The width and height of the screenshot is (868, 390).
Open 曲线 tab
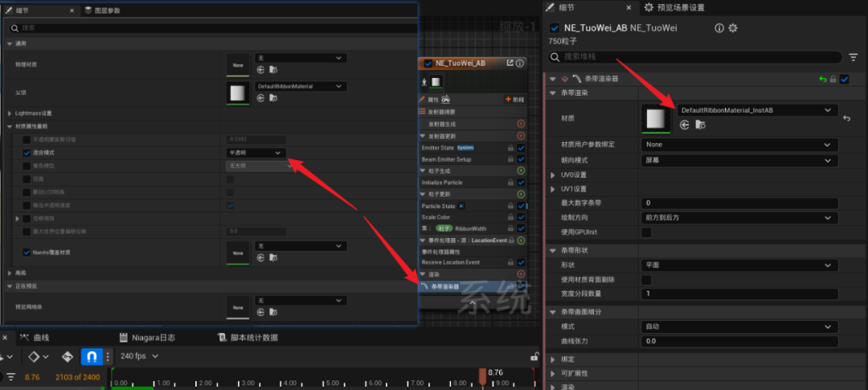(x=35, y=338)
